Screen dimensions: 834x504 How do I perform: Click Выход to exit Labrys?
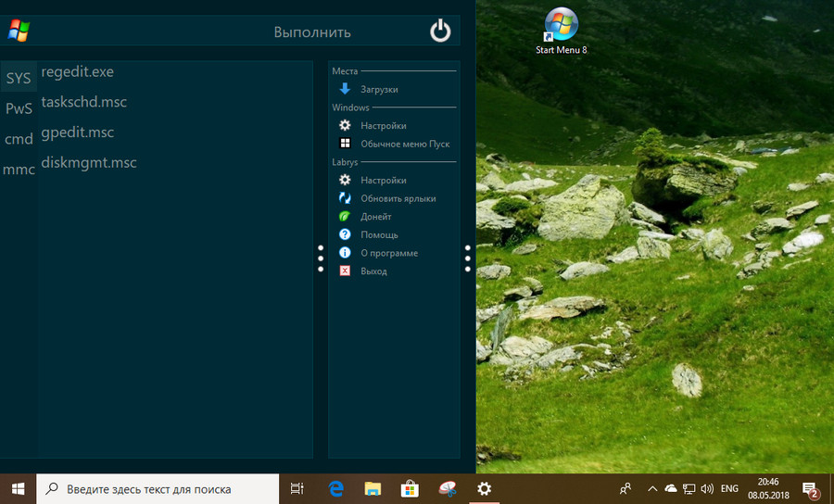373,271
